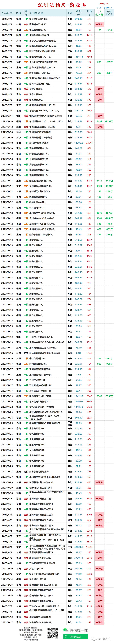
Task: Select the row 卓越梅林中心广场3栋201
Action: pyautogui.click(x=57, y=213)
